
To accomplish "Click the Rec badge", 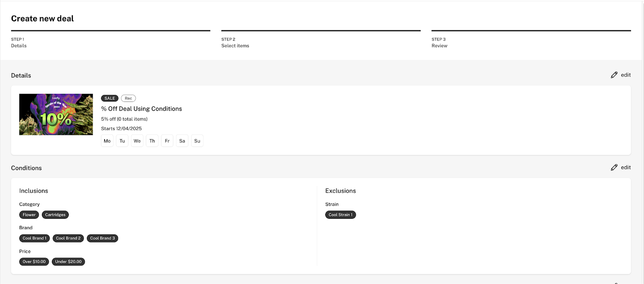I will click(x=128, y=98).
